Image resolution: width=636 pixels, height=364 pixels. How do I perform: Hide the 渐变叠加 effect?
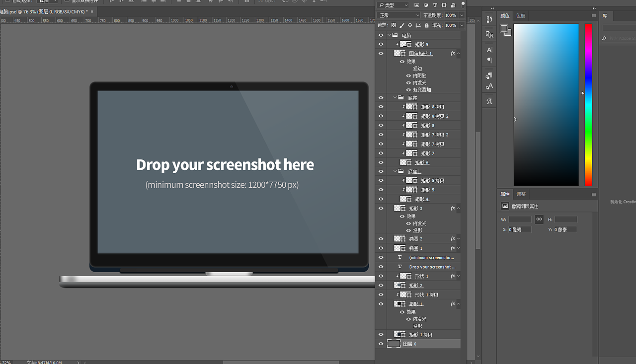click(x=409, y=90)
